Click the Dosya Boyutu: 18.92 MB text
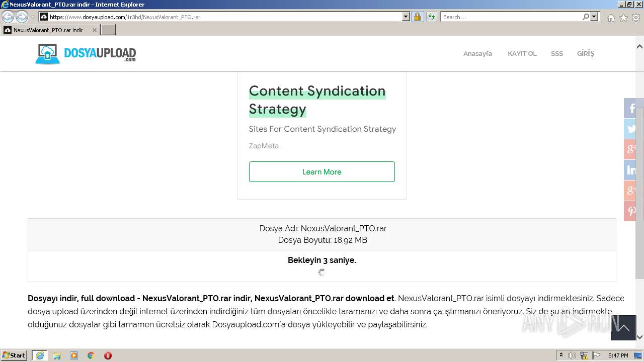The width and height of the screenshot is (644, 362). pyautogui.click(x=323, y=240)
